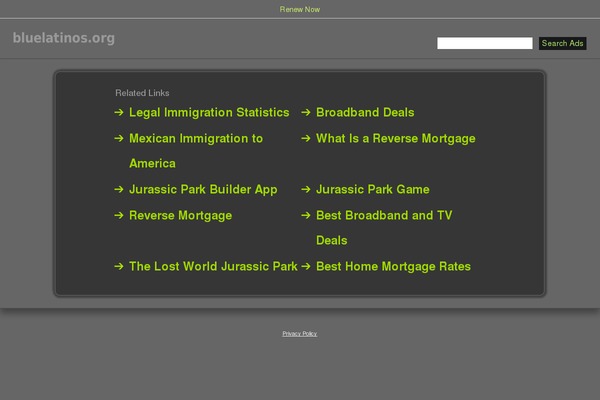Viewport: 600px width, 400px height.
Task: Click arrow icon beside Best Broadband and TV
Action: click(306, 215)
